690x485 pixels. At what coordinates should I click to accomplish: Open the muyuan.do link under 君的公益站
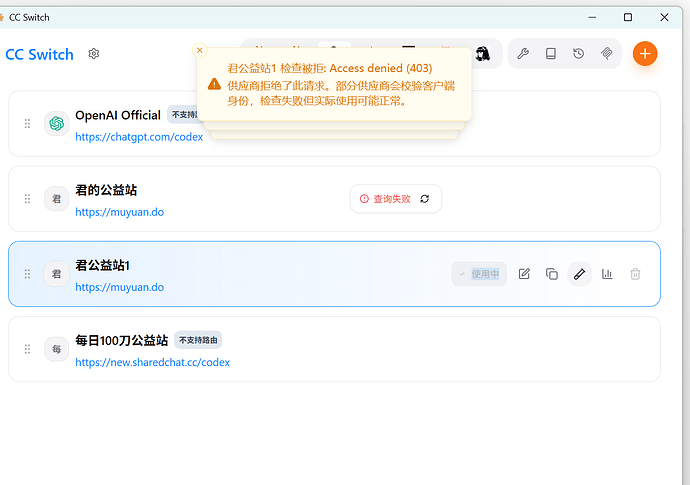120,212
